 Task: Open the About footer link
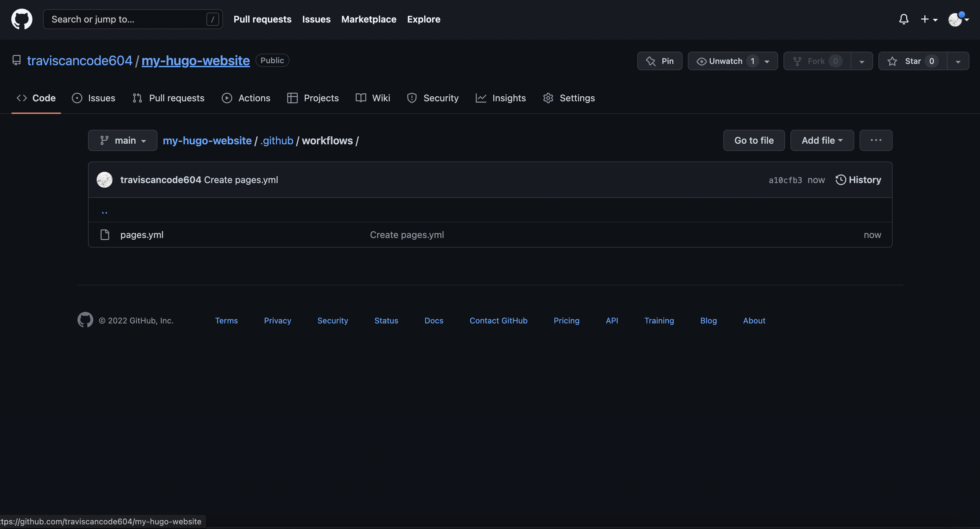(754, 320)
